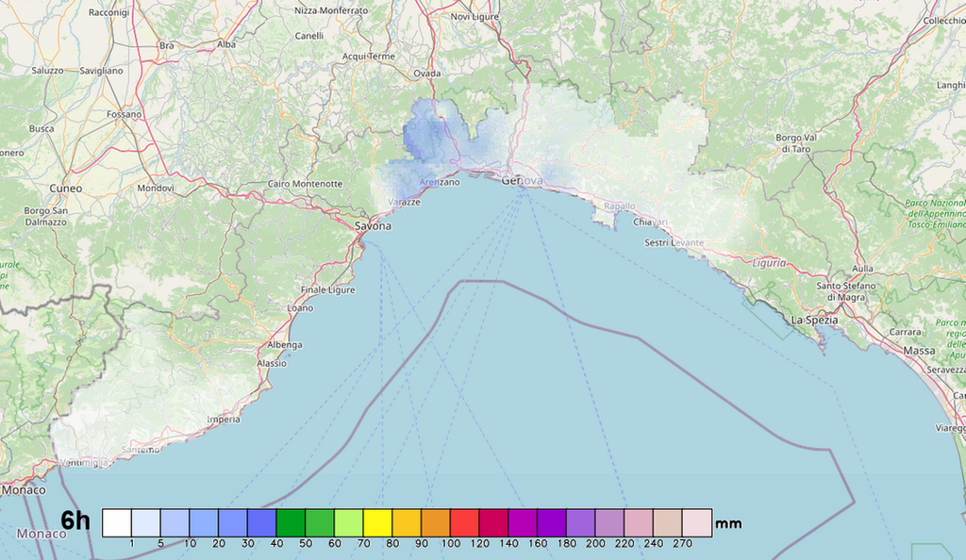Select the dark green 40–50 mm swatch
The width and height of the screenshot is (966, 560).
click(x=291, y=522)
